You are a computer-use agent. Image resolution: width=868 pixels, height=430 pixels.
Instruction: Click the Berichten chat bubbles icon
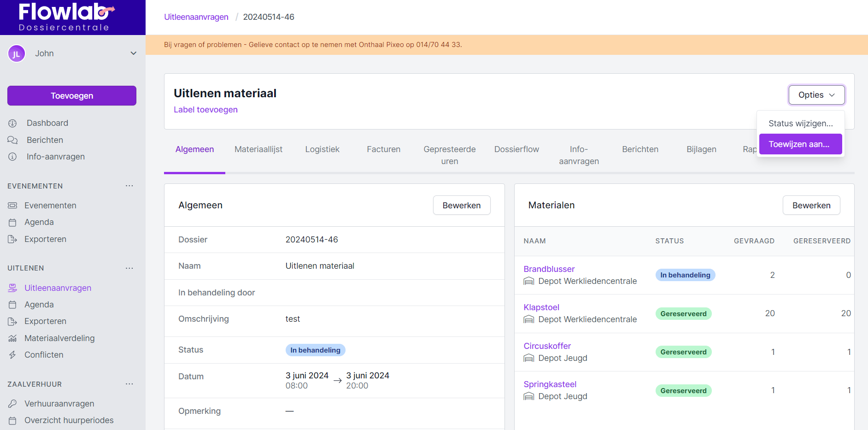pyautogui.click(x=12, y=140)
